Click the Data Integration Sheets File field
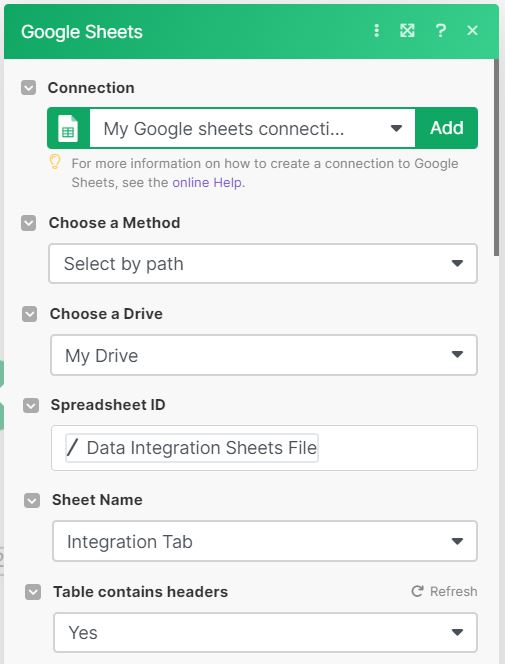The image size is (505, 664). [x=264, y=448]
